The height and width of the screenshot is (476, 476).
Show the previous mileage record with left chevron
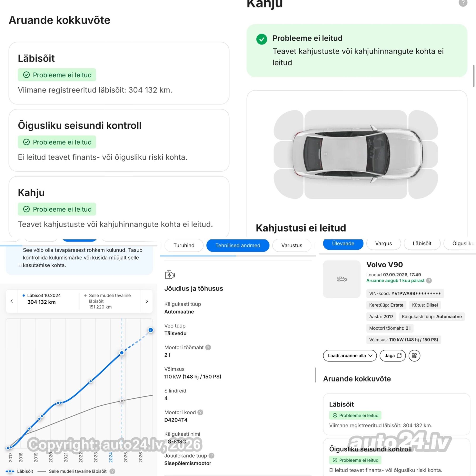point(12,301)
